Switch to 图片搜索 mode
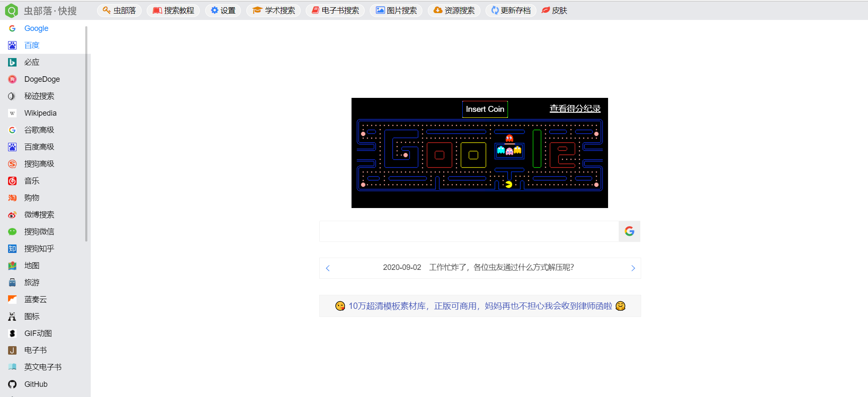The height and width of the screenshot is (397, 868). [396, 11]
